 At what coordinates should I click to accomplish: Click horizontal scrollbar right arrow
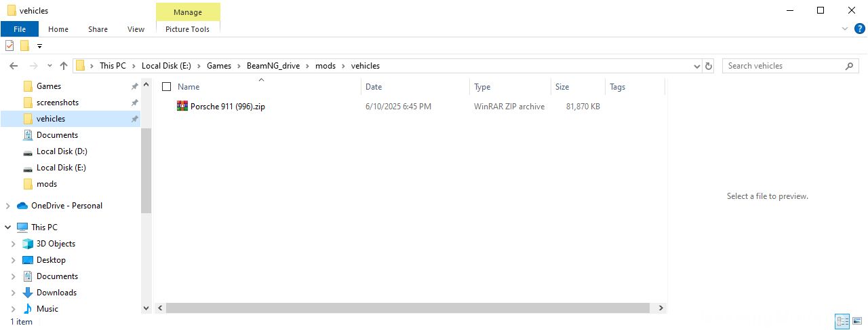click(x=661, y=308)
